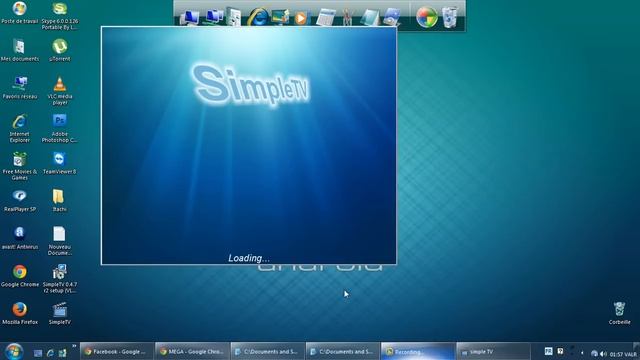Click Internet Explorer quick launch icon
640x360 pixels.
50,353
